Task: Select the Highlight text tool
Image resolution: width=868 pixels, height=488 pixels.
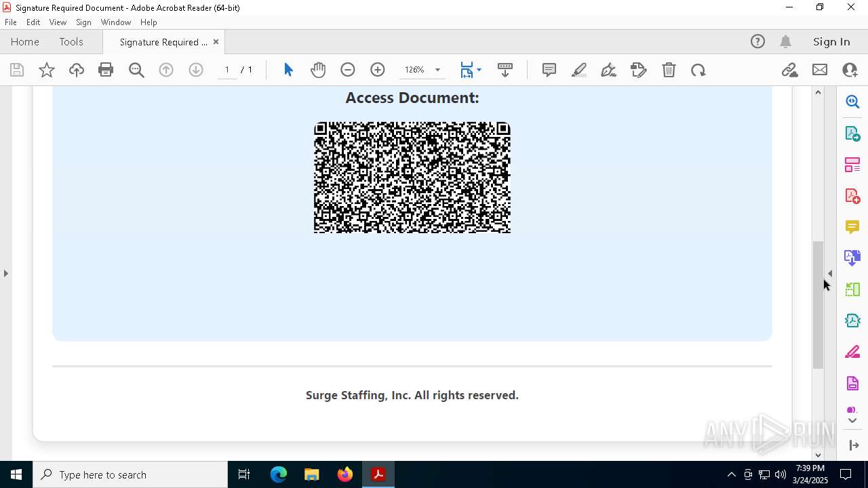Action: [579, 70]
